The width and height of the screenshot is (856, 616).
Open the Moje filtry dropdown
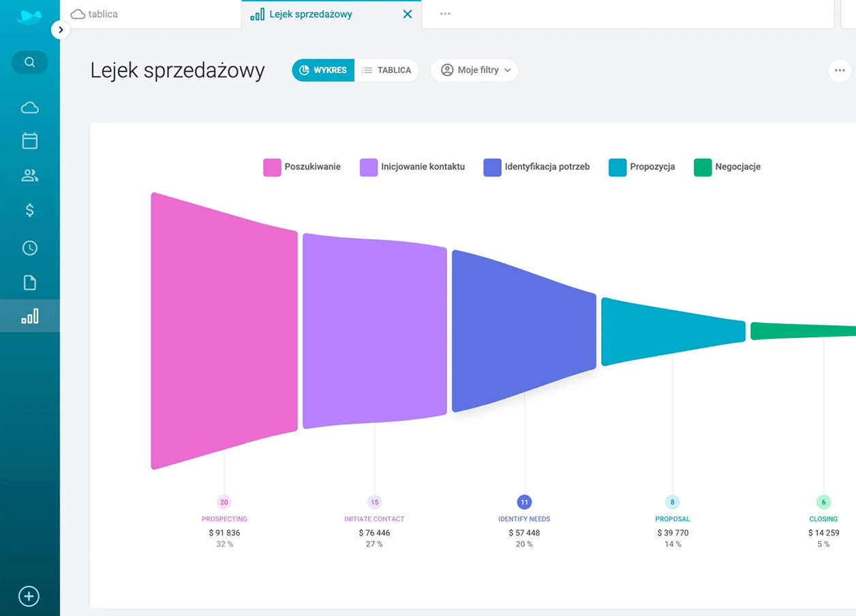[474, 70]
